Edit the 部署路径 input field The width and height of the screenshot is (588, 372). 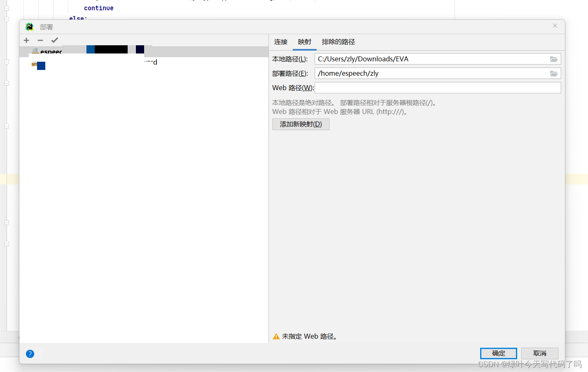click(x=438, y=73)
